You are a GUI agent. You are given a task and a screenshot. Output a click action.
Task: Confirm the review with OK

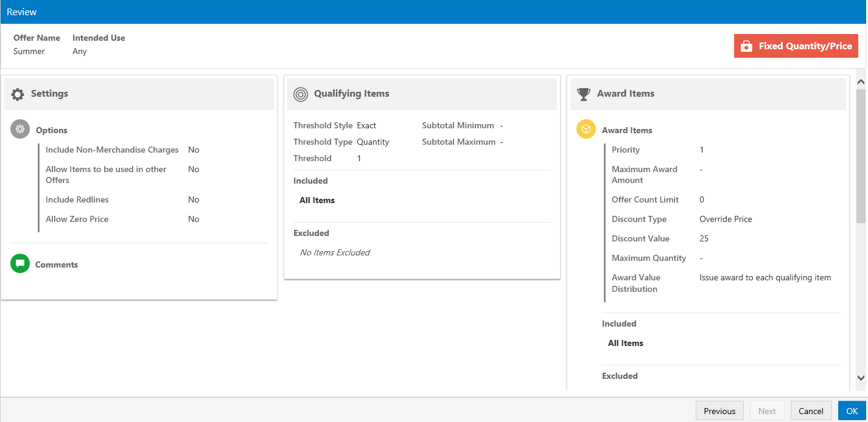tap(852, 411)
